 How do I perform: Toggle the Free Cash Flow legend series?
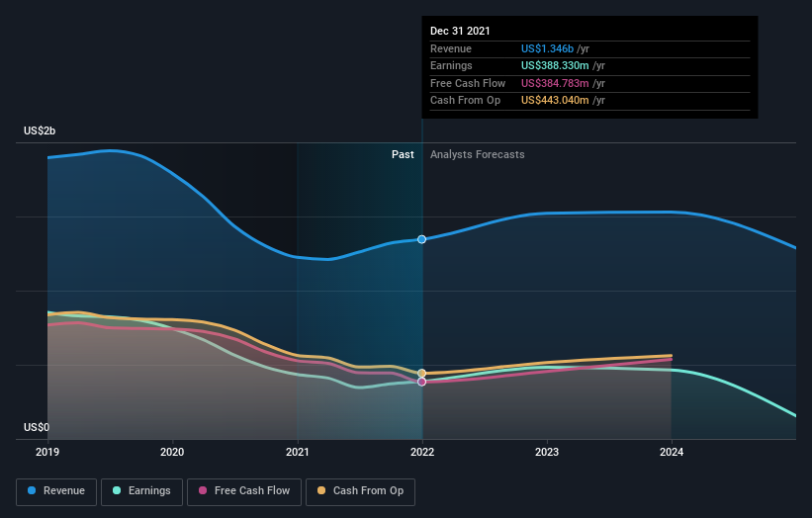coord(244,491)
